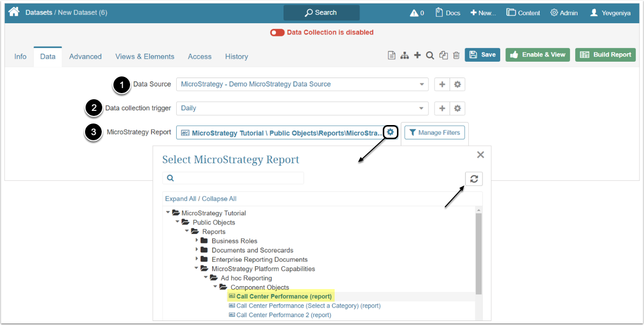Collapse the Ad hoc Reporting folder
This screenshot has height=325, width=644.
coord(206,278)
